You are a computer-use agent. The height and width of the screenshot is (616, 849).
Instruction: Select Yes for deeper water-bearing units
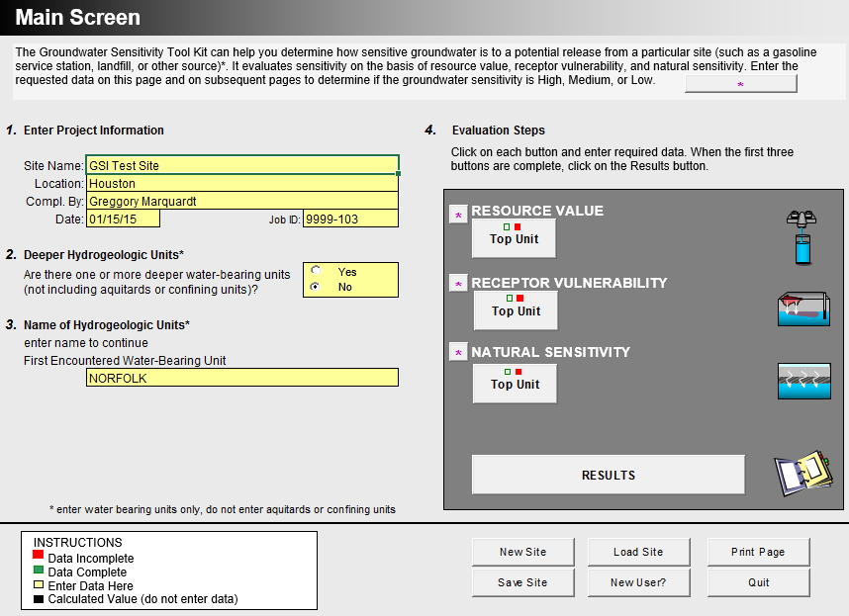pos(316,271)
